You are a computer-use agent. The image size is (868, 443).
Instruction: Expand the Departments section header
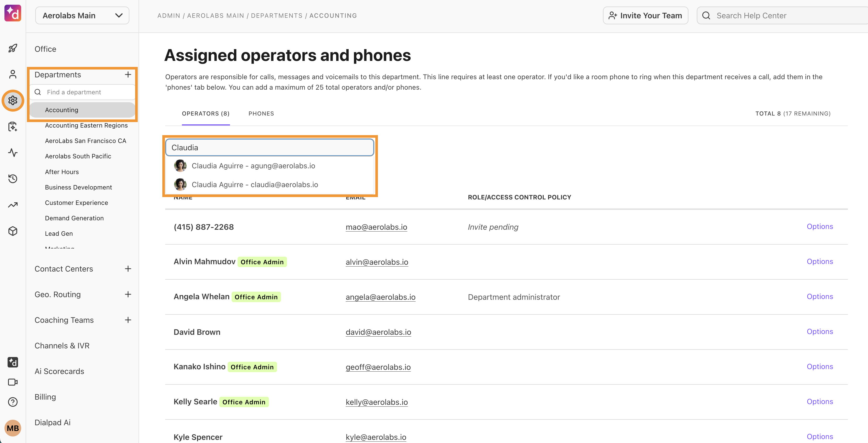[x=58, y=74]
